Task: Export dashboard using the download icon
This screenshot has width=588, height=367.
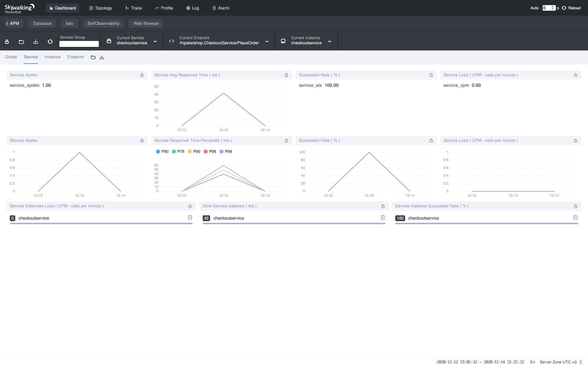Action: point(36,41)
